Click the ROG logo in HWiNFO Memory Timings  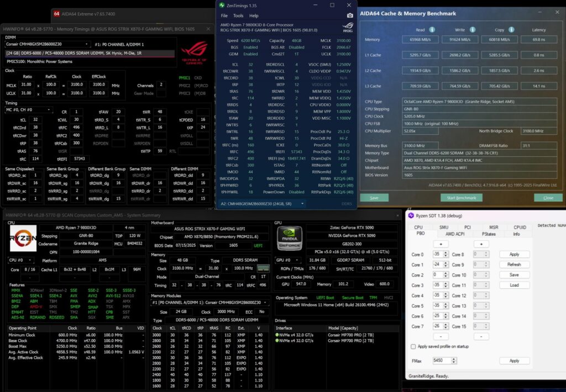(194, 52)
